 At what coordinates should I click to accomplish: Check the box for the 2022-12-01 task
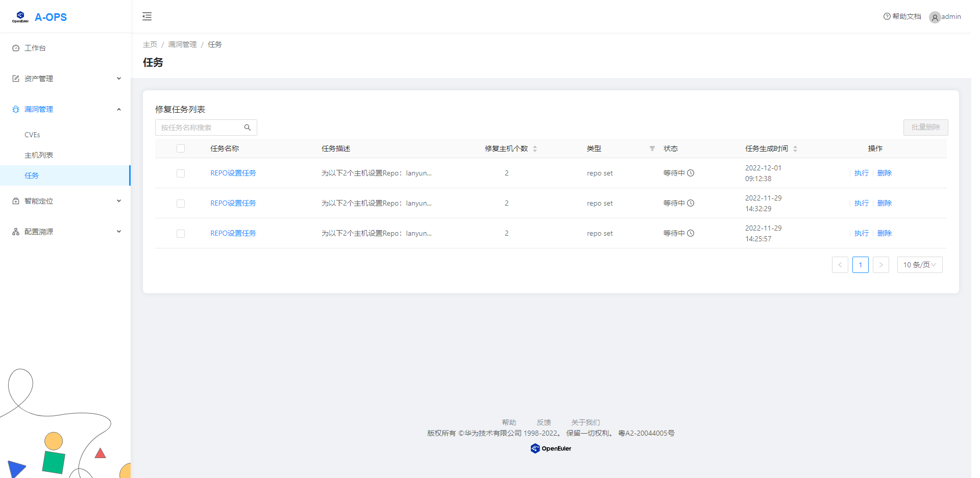coord(181,173)
